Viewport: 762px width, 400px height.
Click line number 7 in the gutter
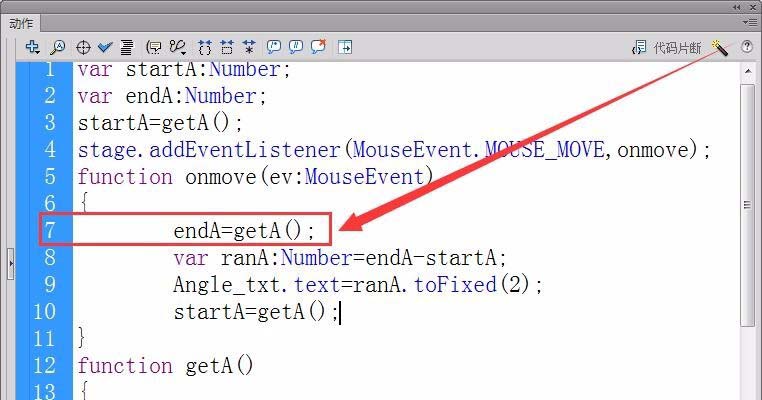(x=50, y=230)
